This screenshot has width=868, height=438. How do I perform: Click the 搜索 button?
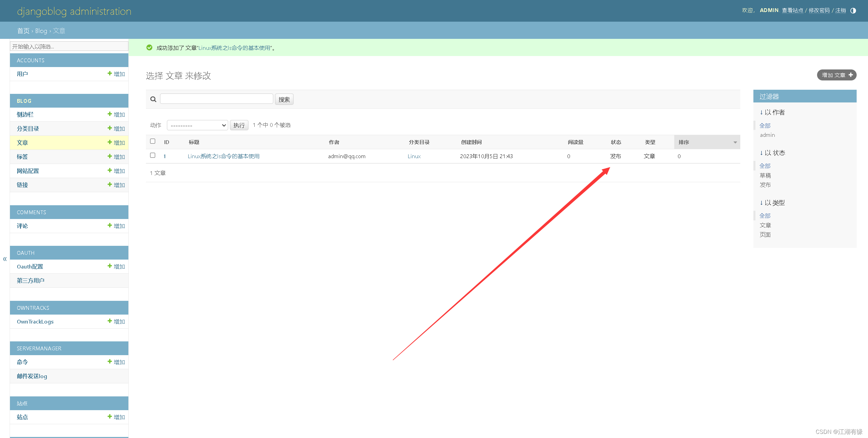pos(284,99)
